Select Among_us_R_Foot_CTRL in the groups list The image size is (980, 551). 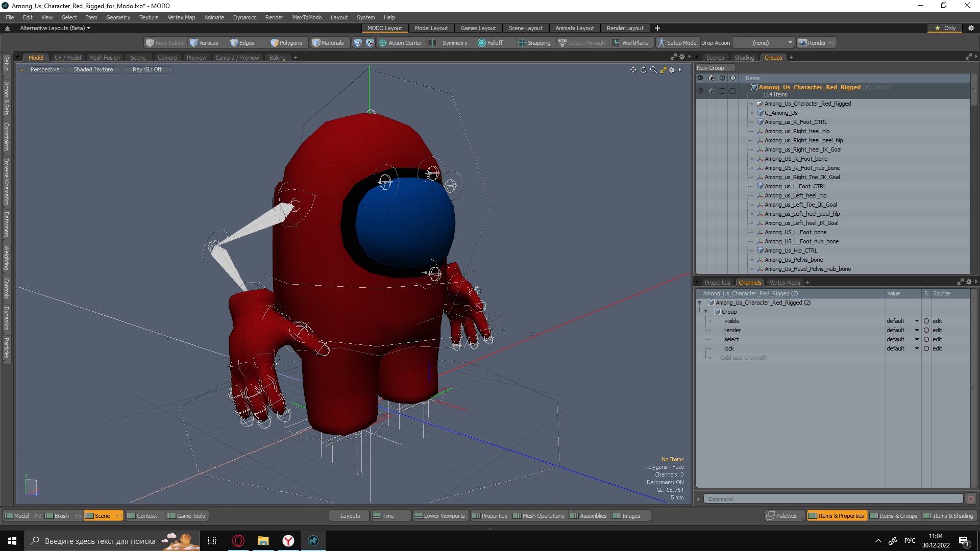pos(795,122)
